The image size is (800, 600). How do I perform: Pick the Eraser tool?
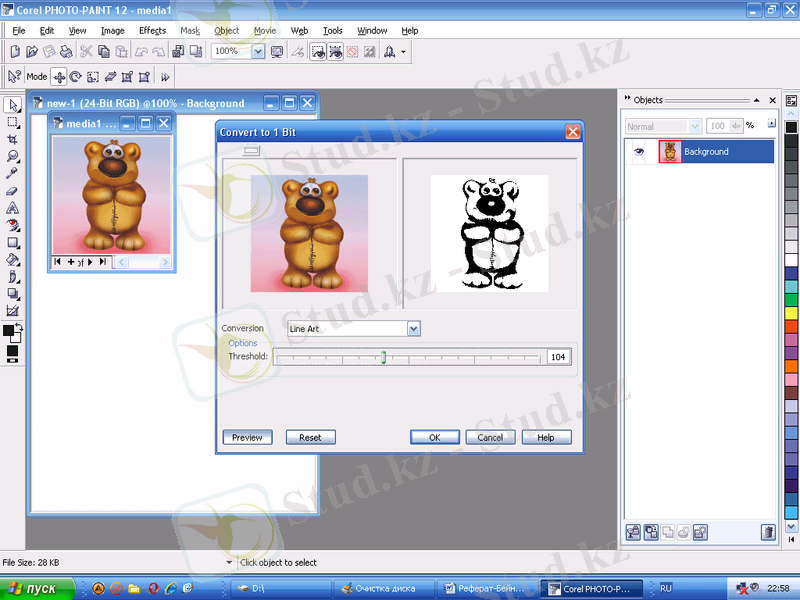click(x=13, y=190)
